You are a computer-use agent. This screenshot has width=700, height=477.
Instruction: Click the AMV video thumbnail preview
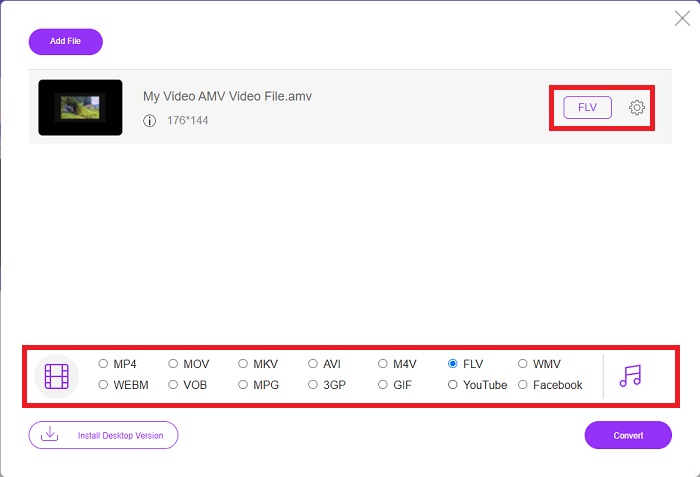[80, 108]
